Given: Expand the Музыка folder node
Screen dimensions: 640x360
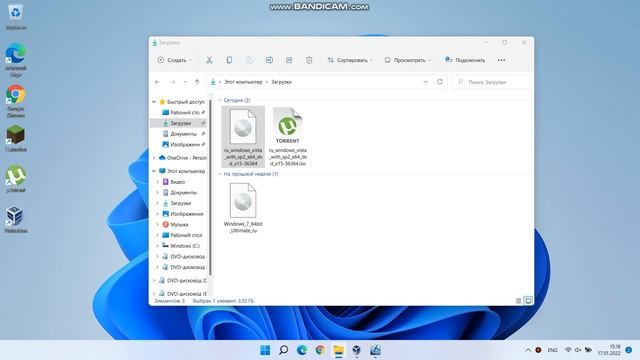Looking at the screenshot, I should click(158, 224).
